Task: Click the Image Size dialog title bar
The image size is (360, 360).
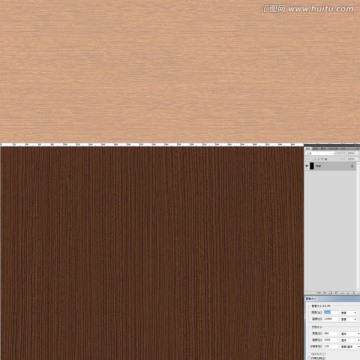Action: coord(332,299)
